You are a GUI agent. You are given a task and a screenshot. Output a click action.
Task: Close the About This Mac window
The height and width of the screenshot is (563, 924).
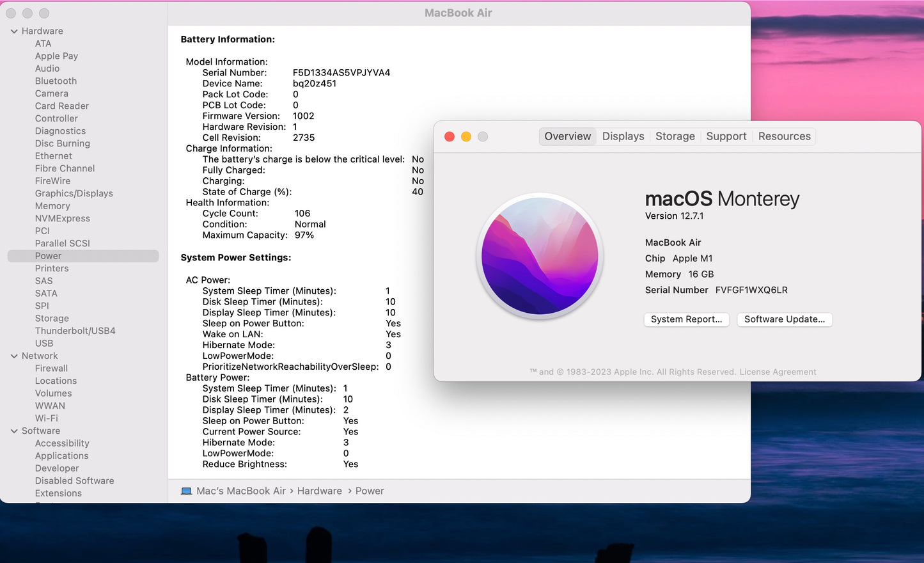[450, 137]
